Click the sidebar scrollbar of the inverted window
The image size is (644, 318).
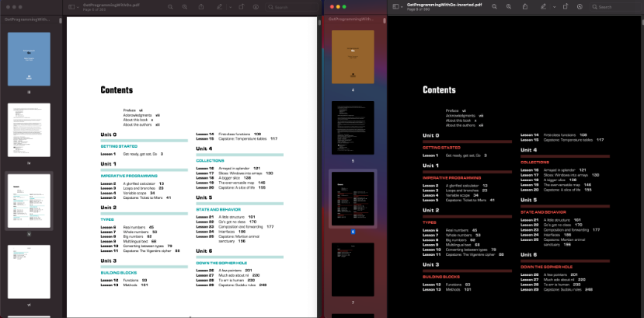click(385, 20)
